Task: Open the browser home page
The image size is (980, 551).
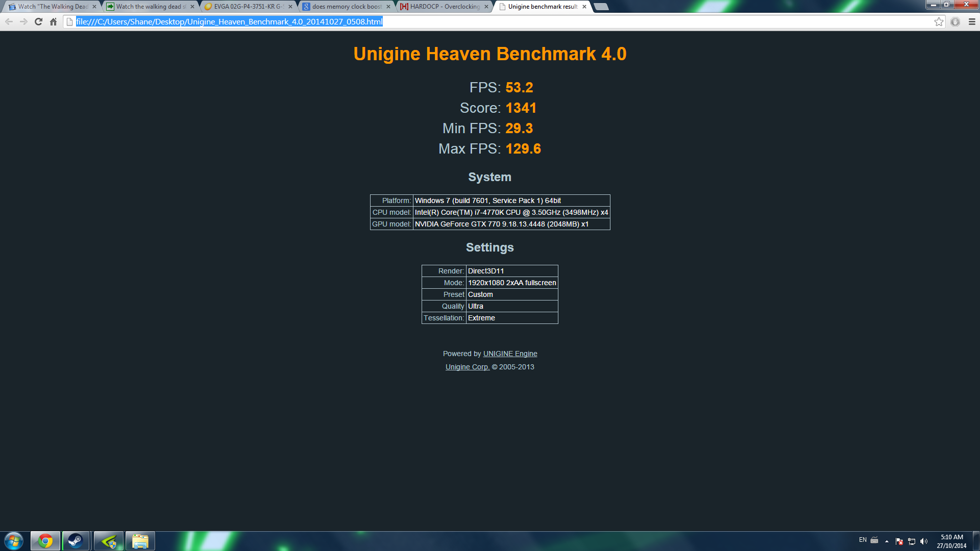Action: [53, 22]
